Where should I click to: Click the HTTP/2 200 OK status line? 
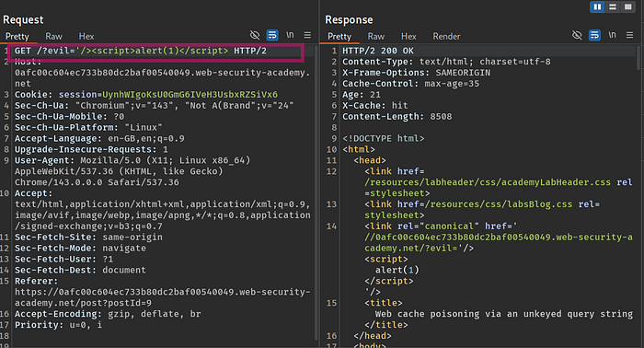tap(378, 51)
